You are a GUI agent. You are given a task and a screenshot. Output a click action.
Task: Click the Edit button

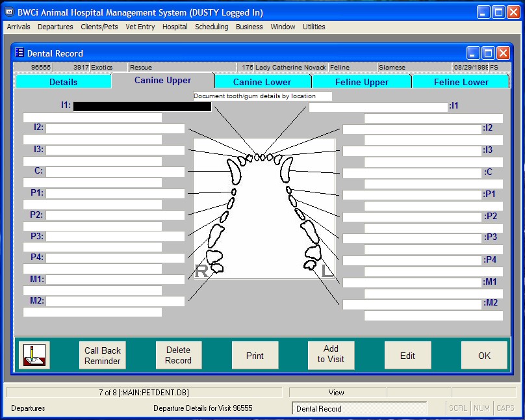pyautogui.click(x=407, y=356)
